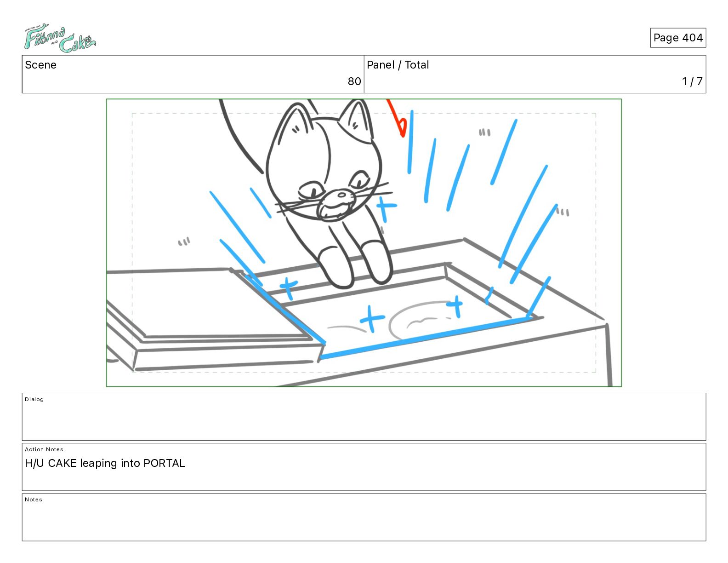Click inside the Dialog field
The width and height of the screenshot is (728, 563).
click(x=364, y=417)
